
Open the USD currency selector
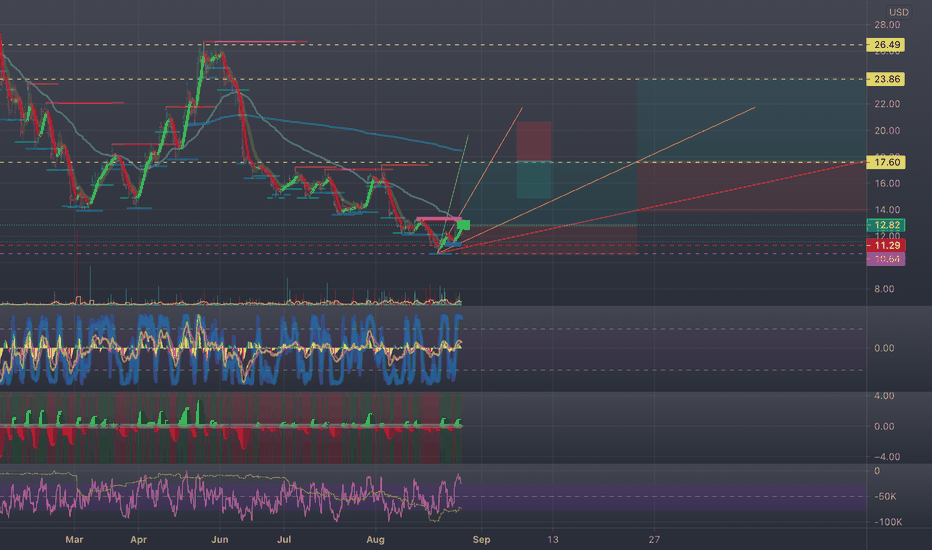click(898, 12)
